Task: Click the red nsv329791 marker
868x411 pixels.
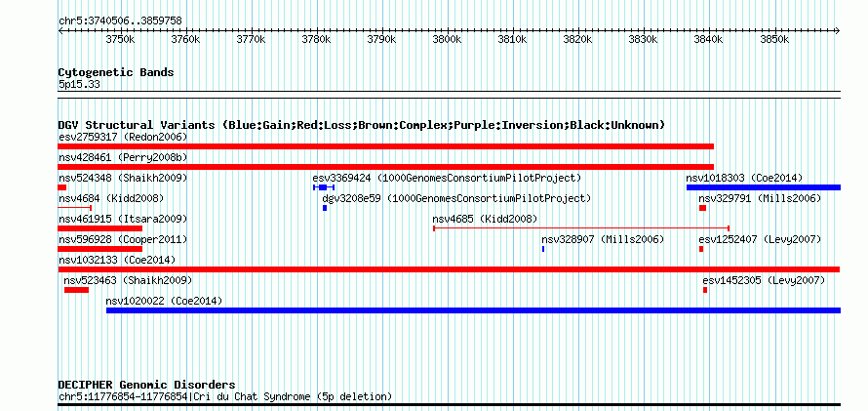Action: 702,208
